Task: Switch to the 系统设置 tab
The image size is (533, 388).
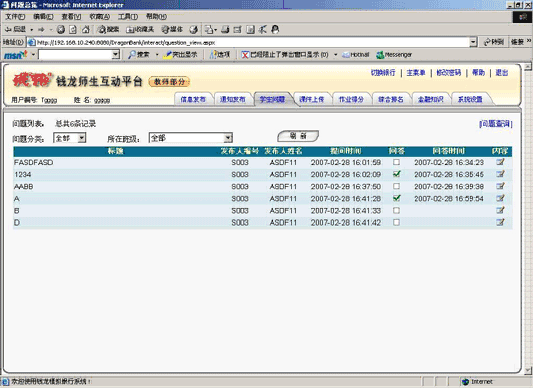Action: tap(470, 99)
